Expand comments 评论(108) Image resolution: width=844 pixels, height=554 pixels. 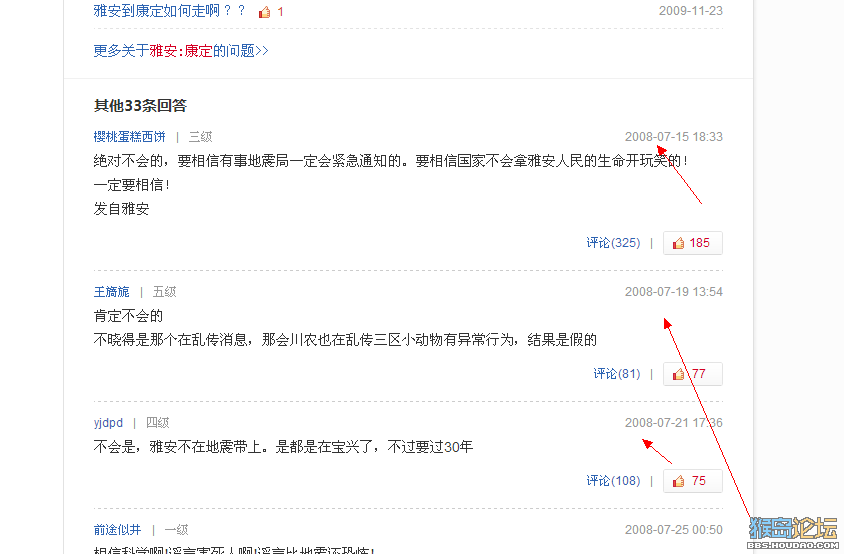tap(613, 481)
